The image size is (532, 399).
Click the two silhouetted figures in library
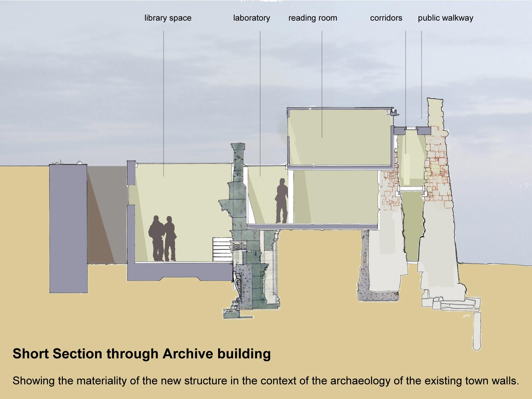coord(162,238)
